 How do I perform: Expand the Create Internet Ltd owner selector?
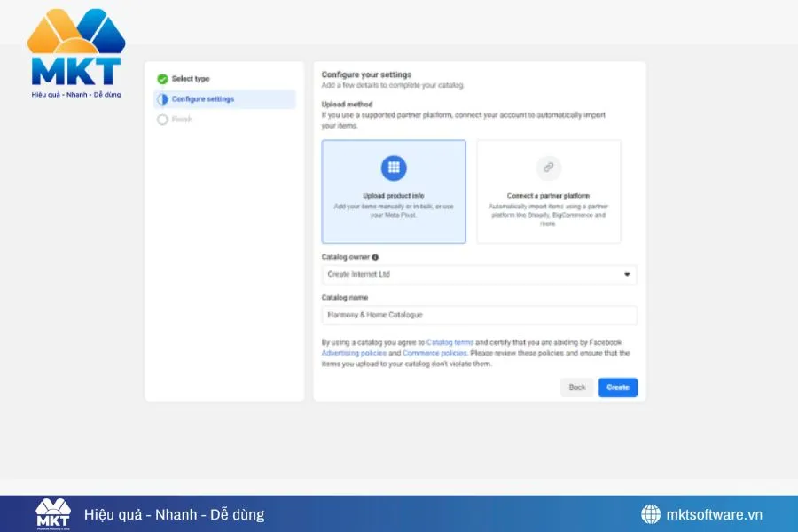[x=479, y=275]
